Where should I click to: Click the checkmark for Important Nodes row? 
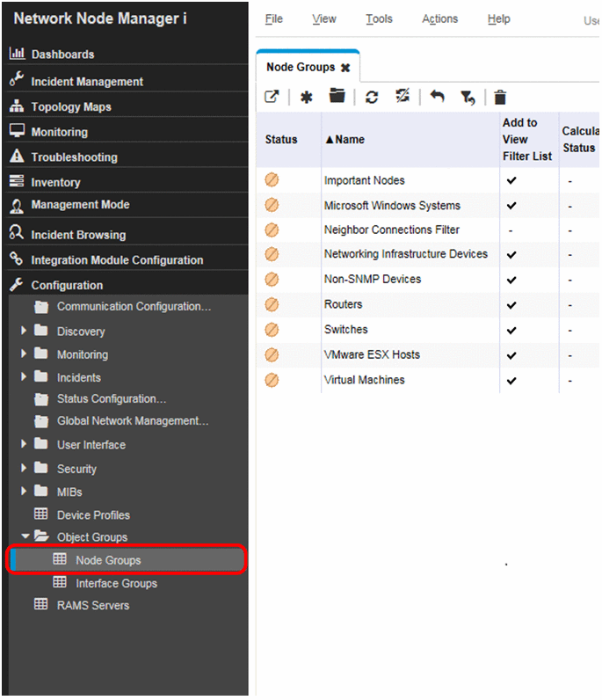[511, 180]
